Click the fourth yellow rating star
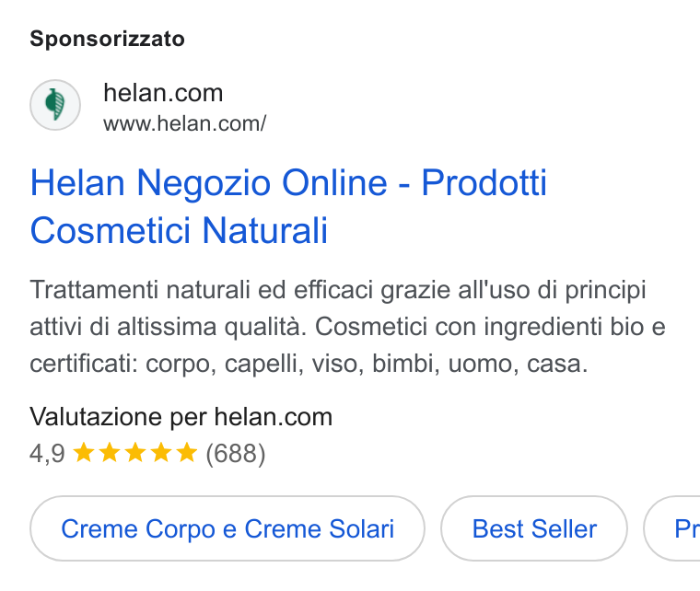Image resolution: width=700 pixels, height=591 pixels. click(x=160, y=452)
